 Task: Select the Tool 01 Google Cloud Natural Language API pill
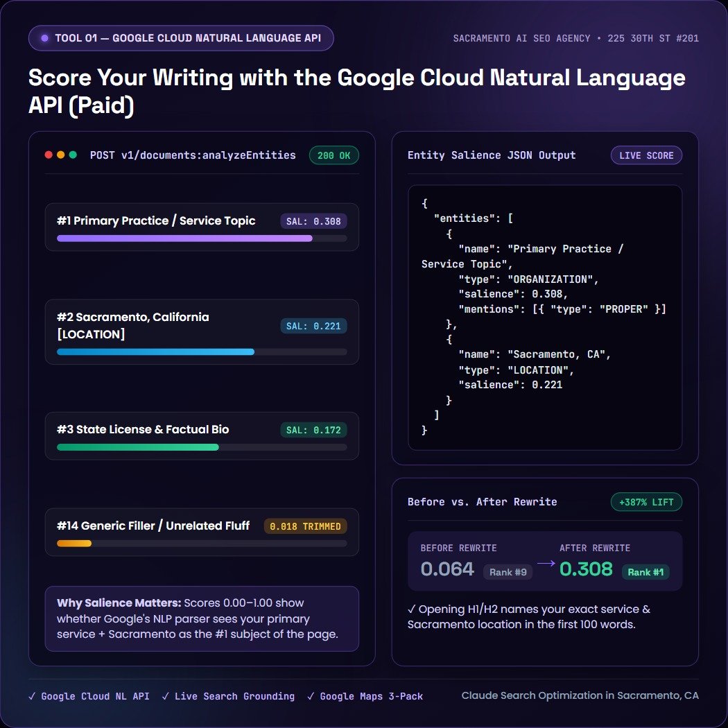pos(181,38)
